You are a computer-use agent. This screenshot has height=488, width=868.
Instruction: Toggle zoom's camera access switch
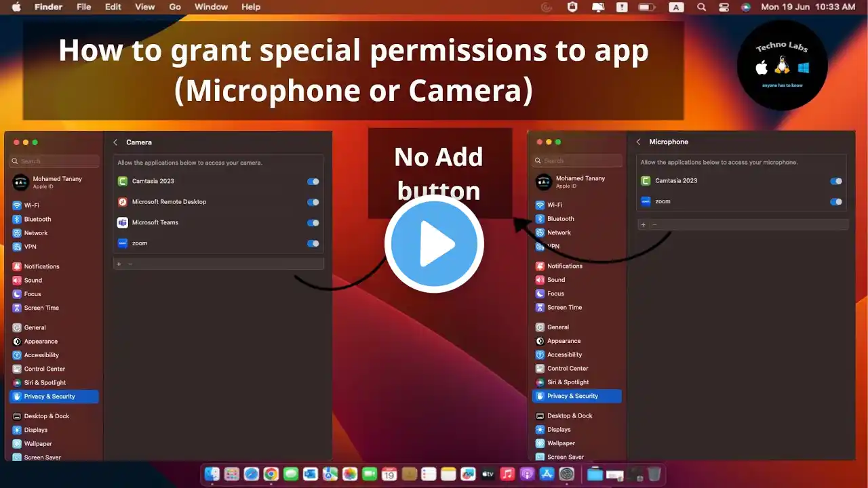[x=313, y=243]
